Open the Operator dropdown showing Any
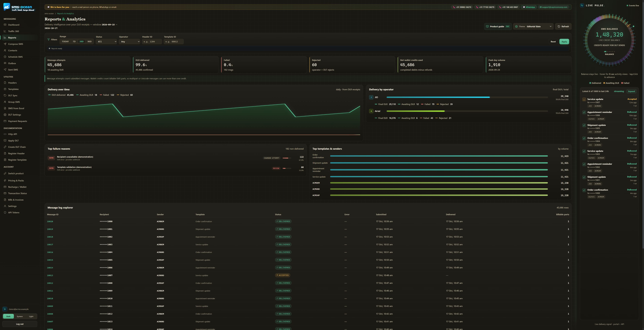The width and height of the screenshot is (644, 330). coord(129,42)
